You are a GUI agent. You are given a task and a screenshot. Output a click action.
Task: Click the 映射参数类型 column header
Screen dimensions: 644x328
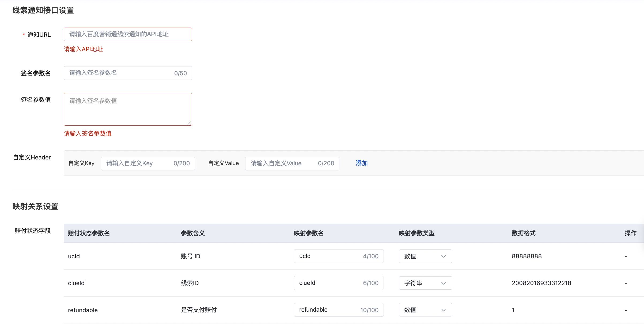tap(416, 233)
